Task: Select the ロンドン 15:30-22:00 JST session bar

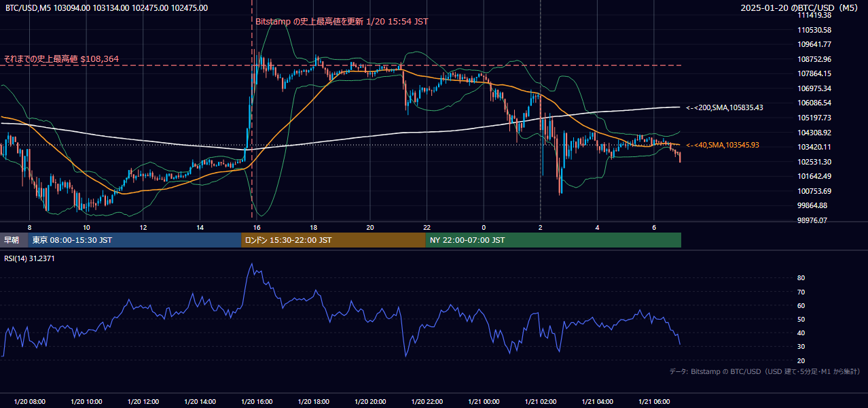Action: (333, 240)
